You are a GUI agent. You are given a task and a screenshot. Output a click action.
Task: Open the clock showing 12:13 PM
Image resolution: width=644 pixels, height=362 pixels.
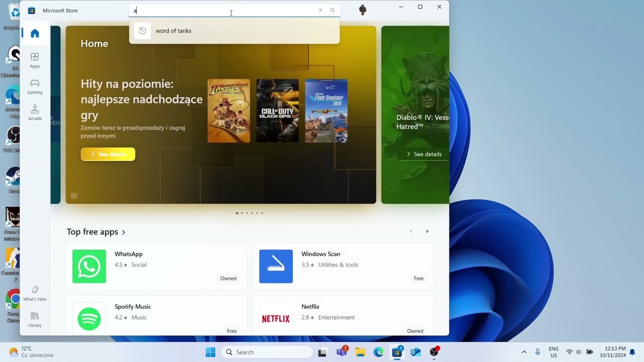pyautogui.click(x=613, y=352)
